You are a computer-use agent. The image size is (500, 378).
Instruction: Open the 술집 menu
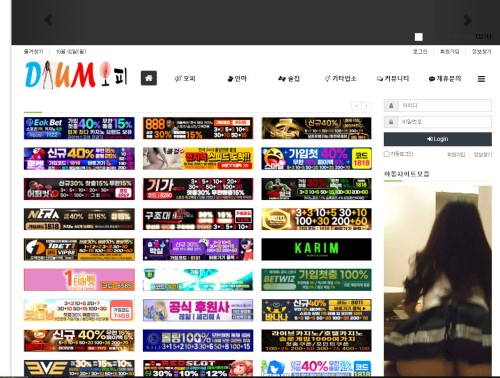[x=289, y=79]
